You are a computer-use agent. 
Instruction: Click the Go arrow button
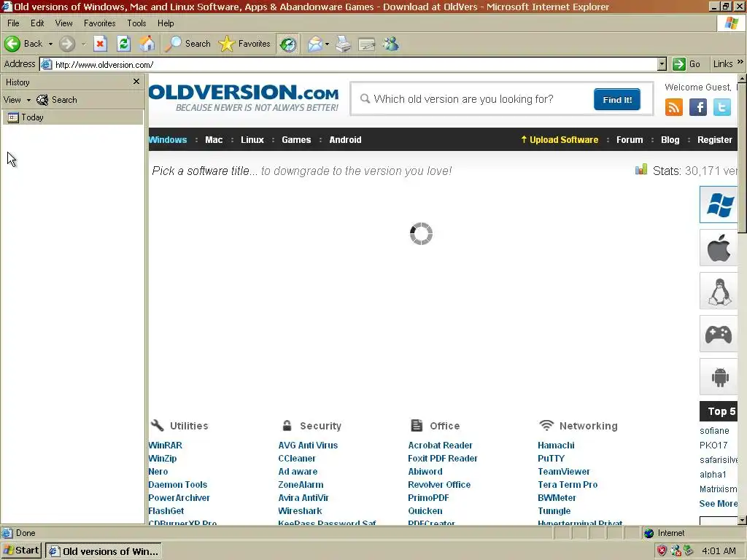point(679,64)
